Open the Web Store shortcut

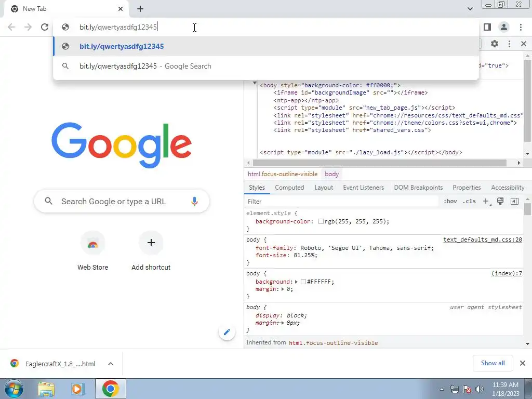point(92,251)
